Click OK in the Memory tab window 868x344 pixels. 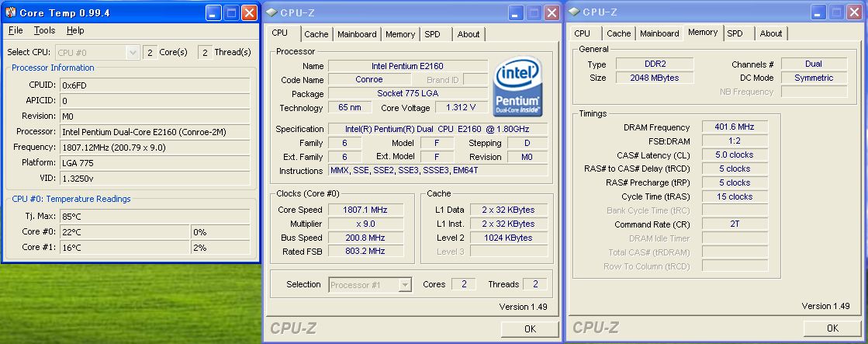(832, 328)
